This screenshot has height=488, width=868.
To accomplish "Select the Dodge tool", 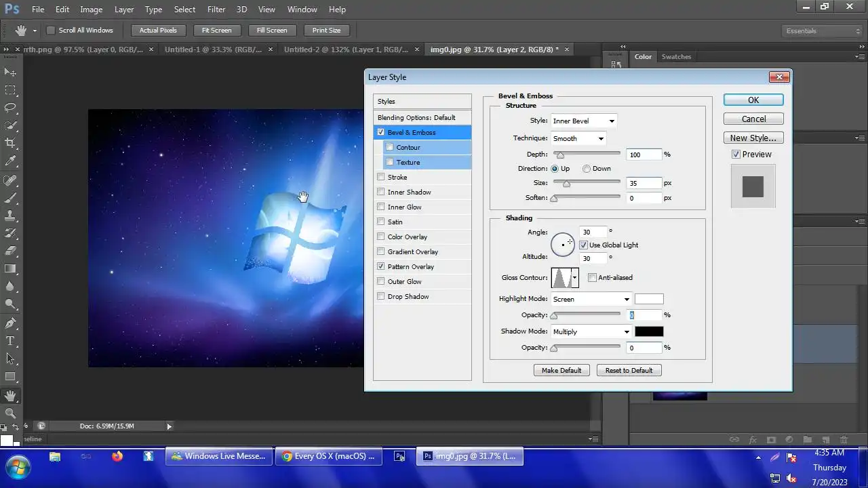I will click(10, 304).
